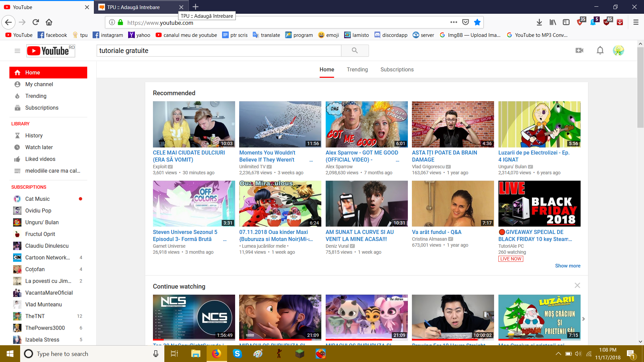Image resolution: width=644 pixels, height=362 pixels.
Task: Show hidden system tray icons
Action: (558, 354)
